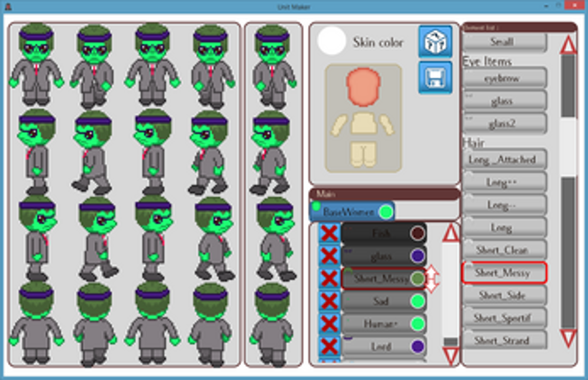Image resolution: width=588 pixels, height=380 pixels.
Task: Add the Small element from the element list
Action: tap(504, 42)
